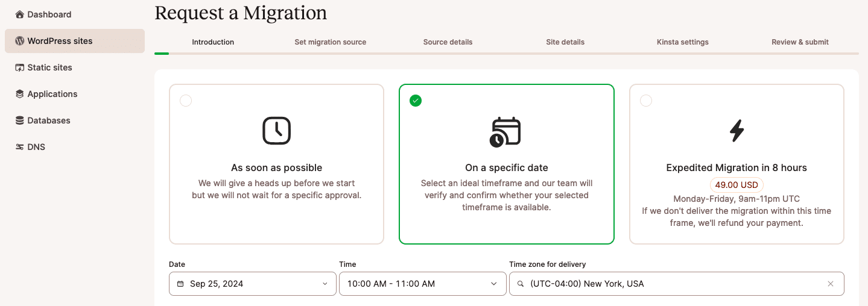Open the Time zone for delivery field
The width and height of the screenshot is (868, 306).
pos(670,284)
